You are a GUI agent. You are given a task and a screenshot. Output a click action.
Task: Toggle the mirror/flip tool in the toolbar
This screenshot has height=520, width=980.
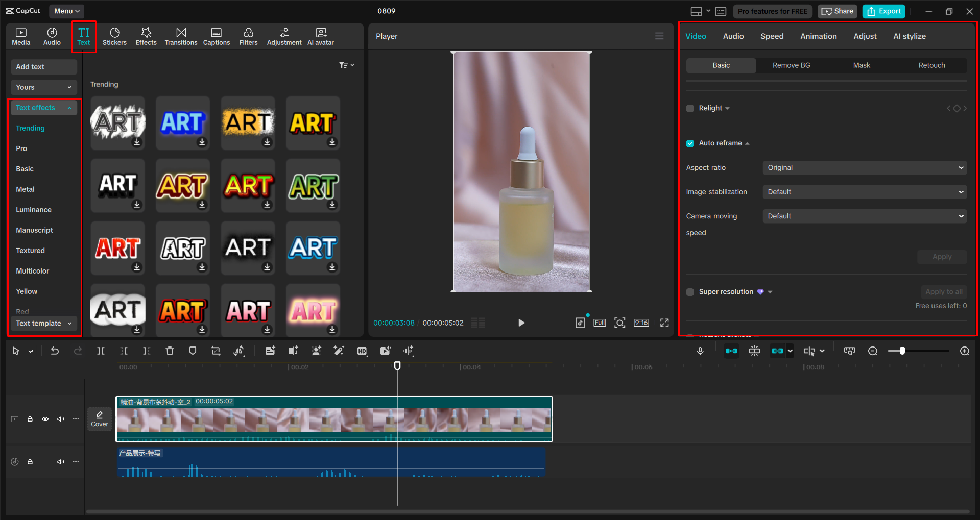coord(239,351)
